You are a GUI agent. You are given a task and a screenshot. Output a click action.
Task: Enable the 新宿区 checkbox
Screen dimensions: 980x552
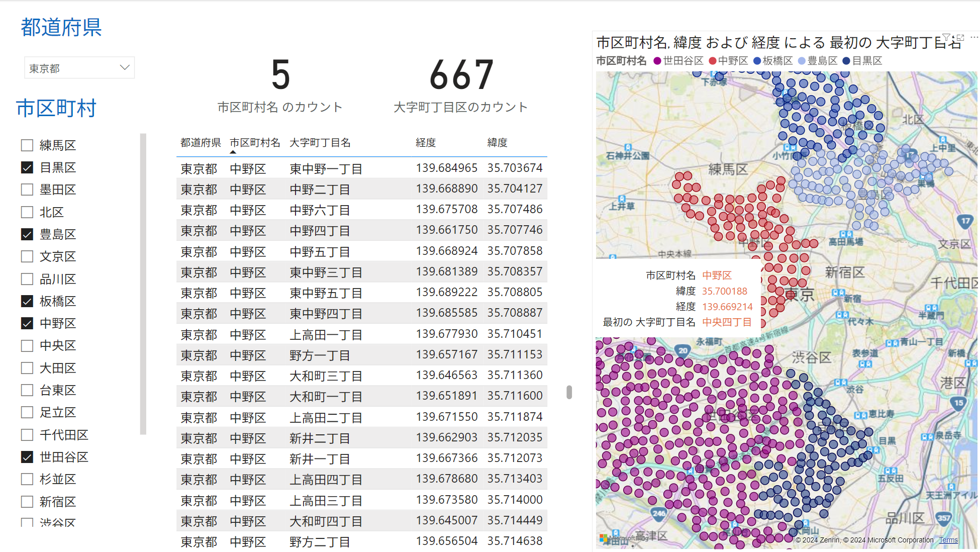pyautogui.click(x=27, y=501)
